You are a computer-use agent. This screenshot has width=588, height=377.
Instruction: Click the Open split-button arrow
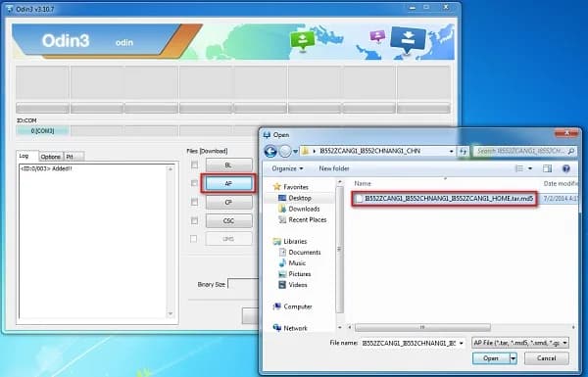(x=514, y=358)
